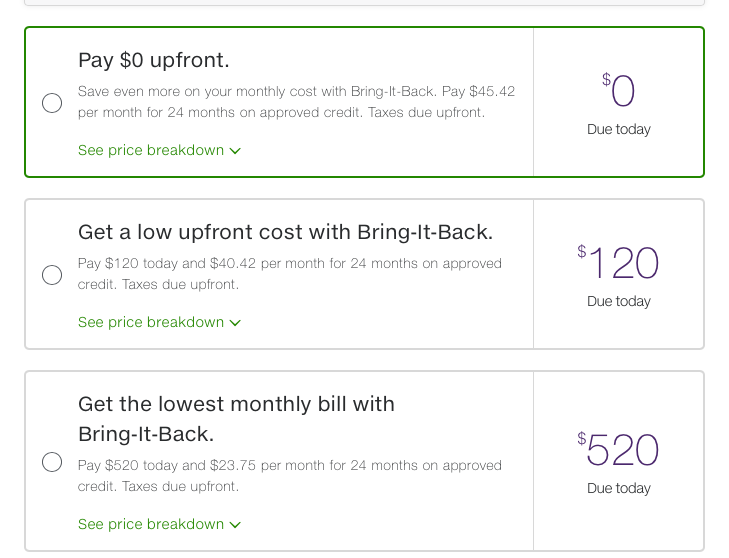Click the $23.75 per month description text
This screenshot has height=558, width=729.
290,476
